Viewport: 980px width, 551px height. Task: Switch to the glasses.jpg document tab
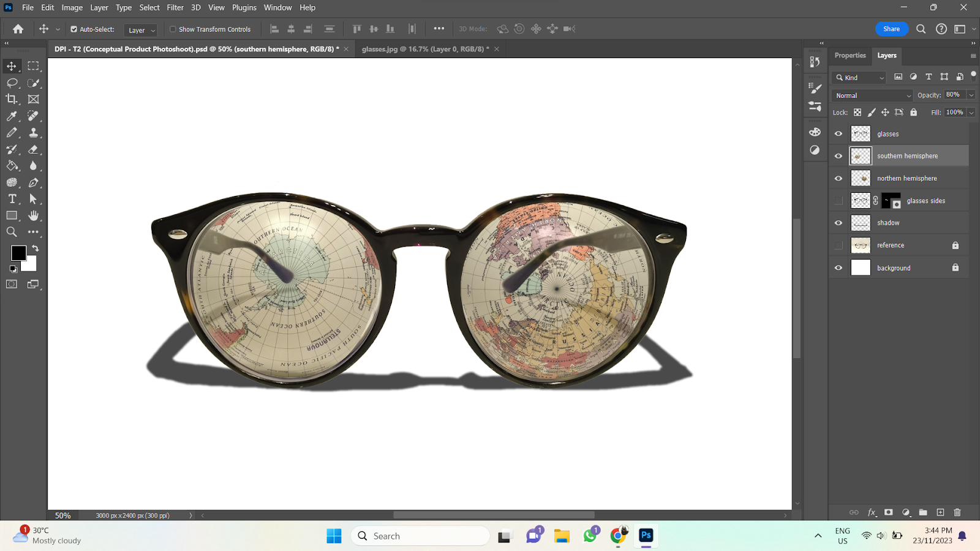(425, 49)
